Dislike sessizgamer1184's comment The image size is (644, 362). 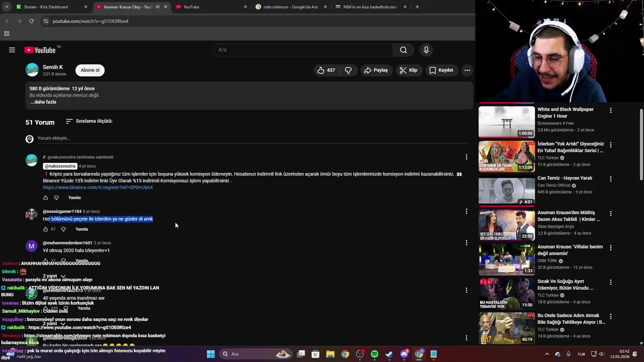pyautogui.click(x=63, y=229)
